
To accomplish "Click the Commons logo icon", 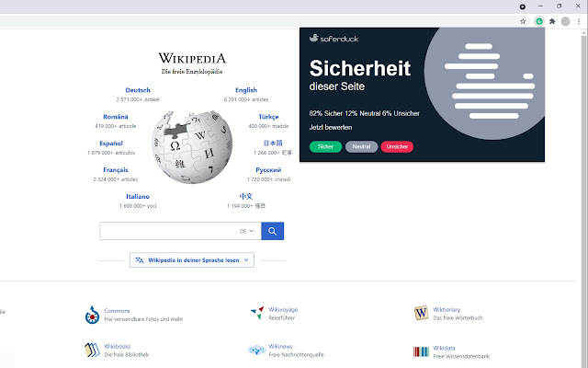I will 92,315.
